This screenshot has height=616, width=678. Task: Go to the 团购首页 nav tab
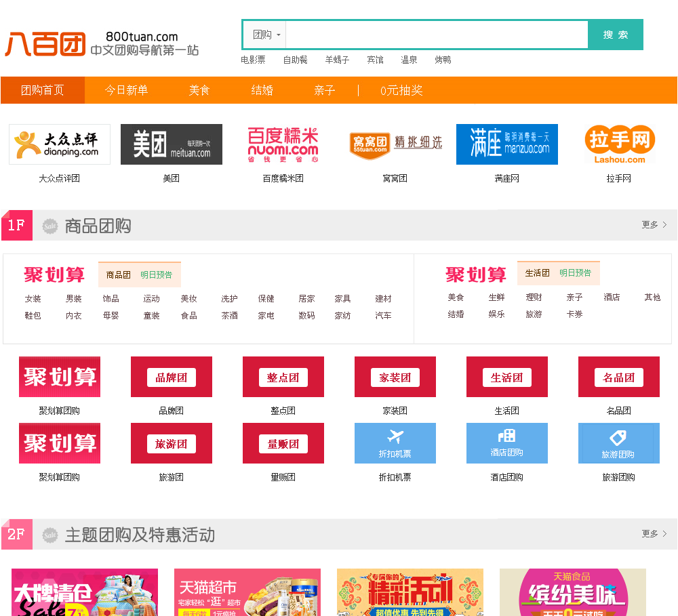coord(42,90)
